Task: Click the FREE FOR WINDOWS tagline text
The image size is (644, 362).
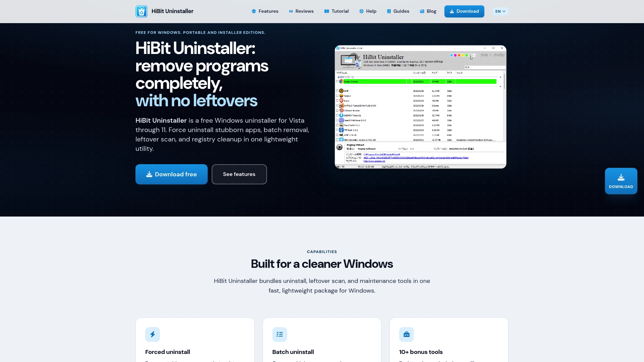Action: (x=200, y=33)
